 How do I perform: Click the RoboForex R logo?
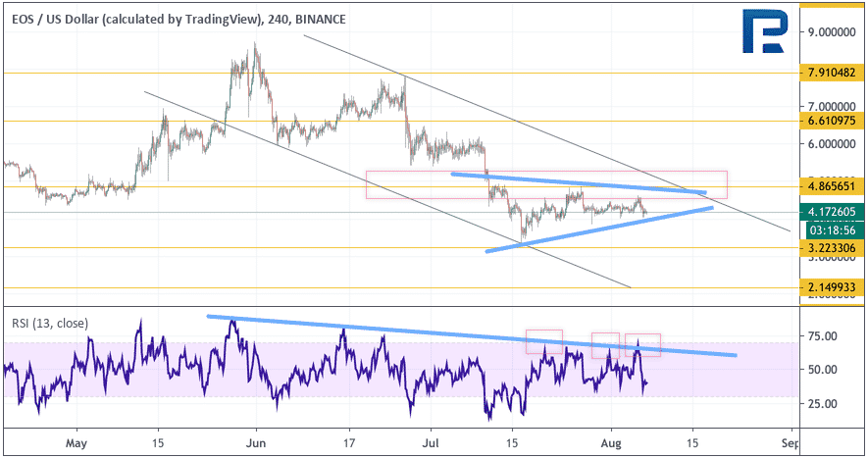(x=764, y=31)
